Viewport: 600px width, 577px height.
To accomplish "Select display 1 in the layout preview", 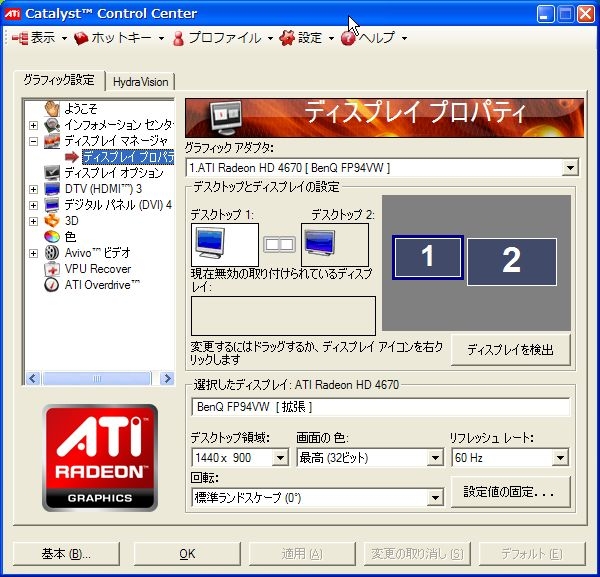I will (x=428, y=257).
